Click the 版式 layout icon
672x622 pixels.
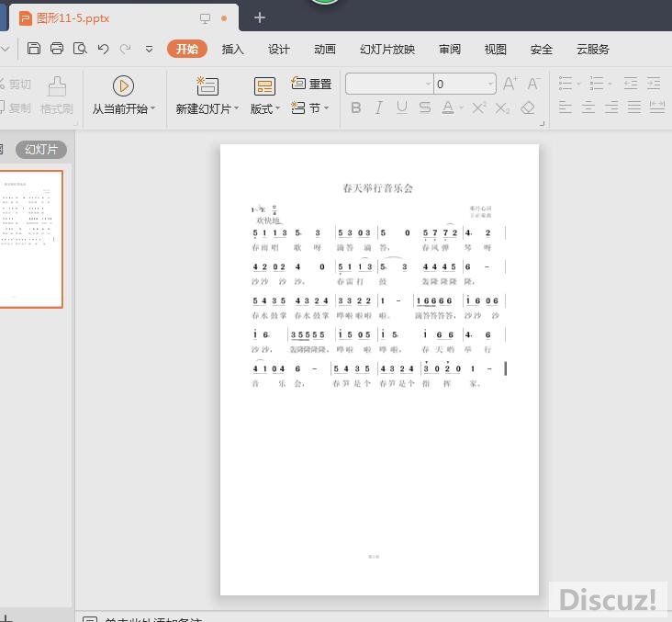click(265, 86)
